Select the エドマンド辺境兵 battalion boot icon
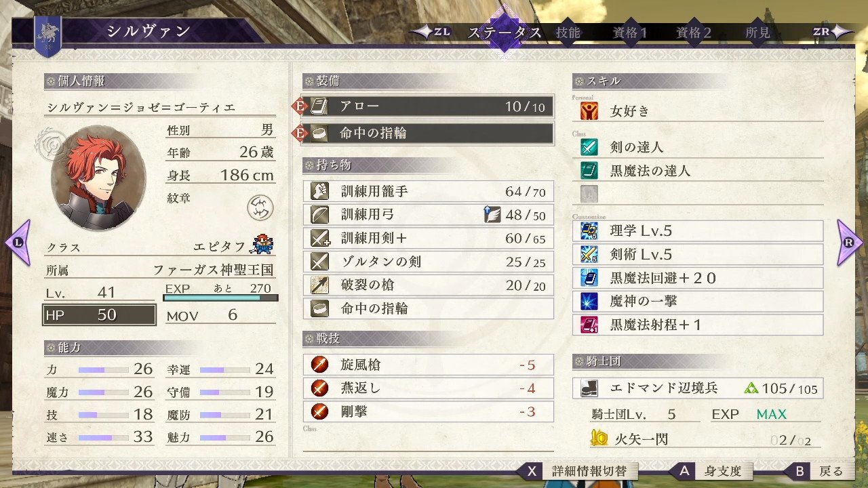This screenshot has width=868, height=488. 589,388
